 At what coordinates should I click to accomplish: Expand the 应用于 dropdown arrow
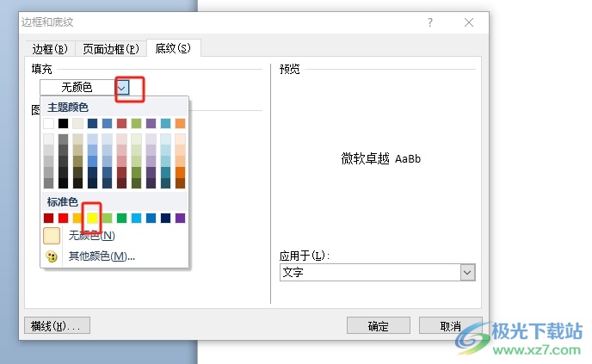pos(467,273)
